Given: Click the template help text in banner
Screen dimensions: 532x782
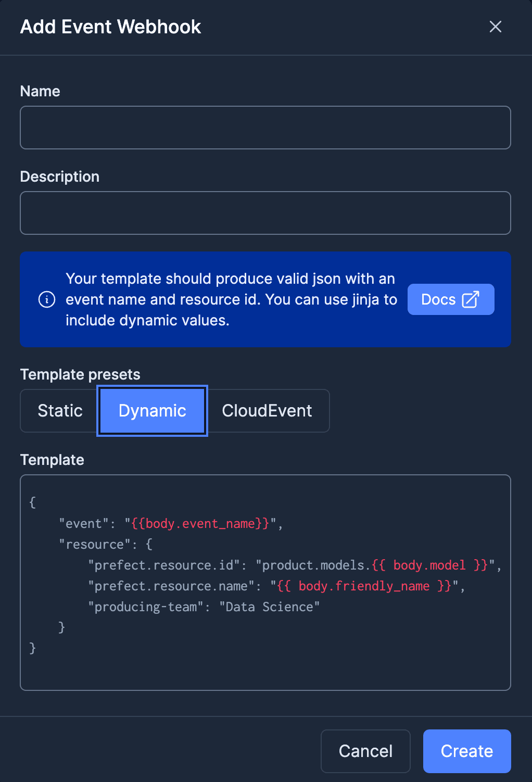Looking at the screenshot, I should [231, 299].
